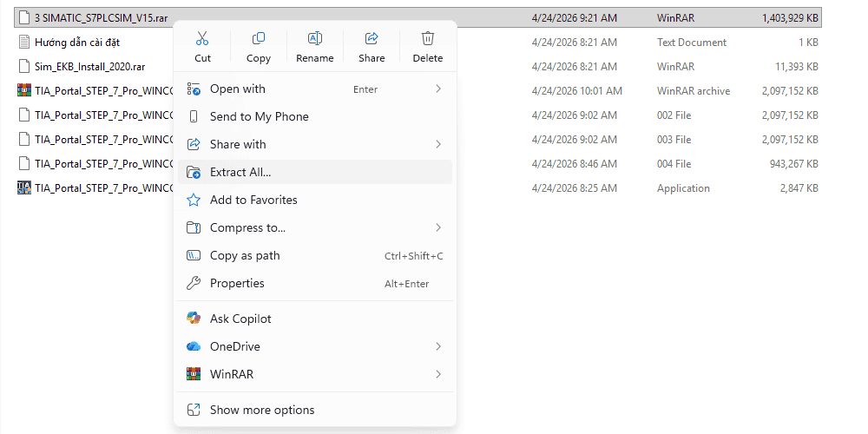Select Copy as path menu entry
Image resolution: width=868 pixels, height=434 pixels.
245,255
